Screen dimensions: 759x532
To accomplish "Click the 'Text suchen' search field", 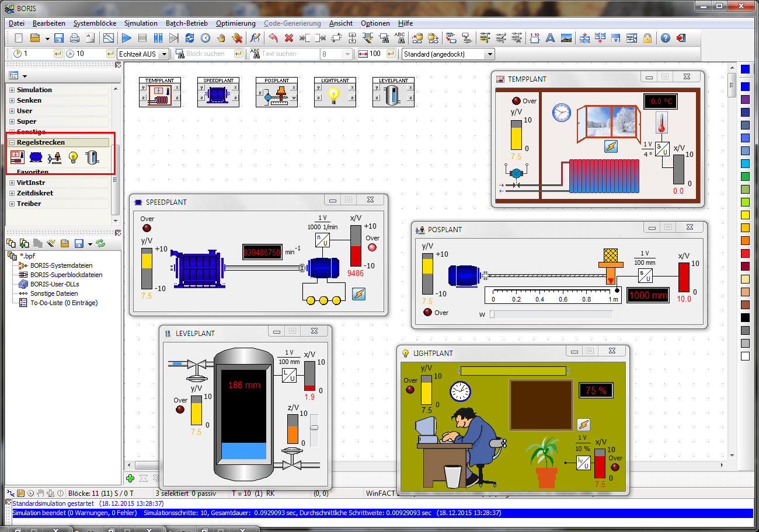I will point(289,54).
